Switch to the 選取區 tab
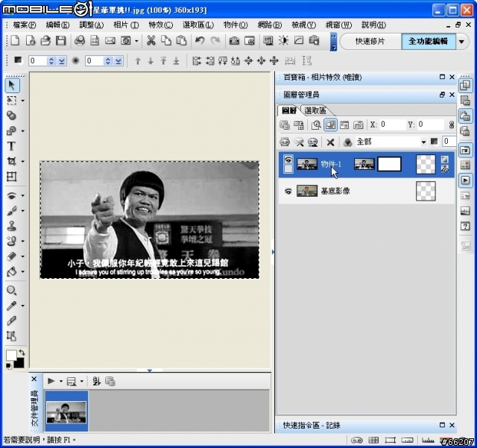The height and width of the screenshot is (448, 477). pos(315,110)
